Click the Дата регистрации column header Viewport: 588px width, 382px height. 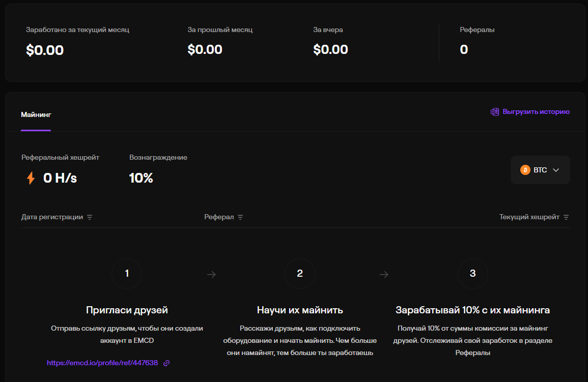pos(52,217)
